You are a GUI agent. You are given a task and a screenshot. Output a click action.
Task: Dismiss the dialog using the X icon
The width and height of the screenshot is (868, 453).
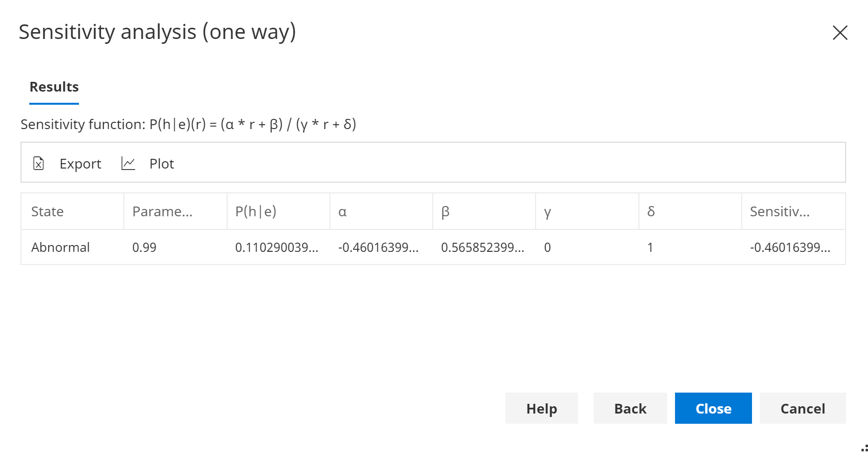(x=840, y=33)
